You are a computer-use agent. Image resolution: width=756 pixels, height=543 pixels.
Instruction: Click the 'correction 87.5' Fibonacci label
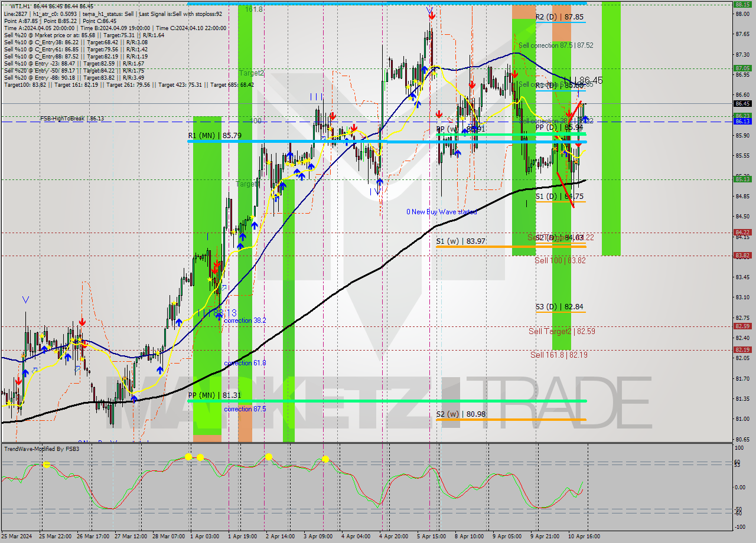[245, 408]
